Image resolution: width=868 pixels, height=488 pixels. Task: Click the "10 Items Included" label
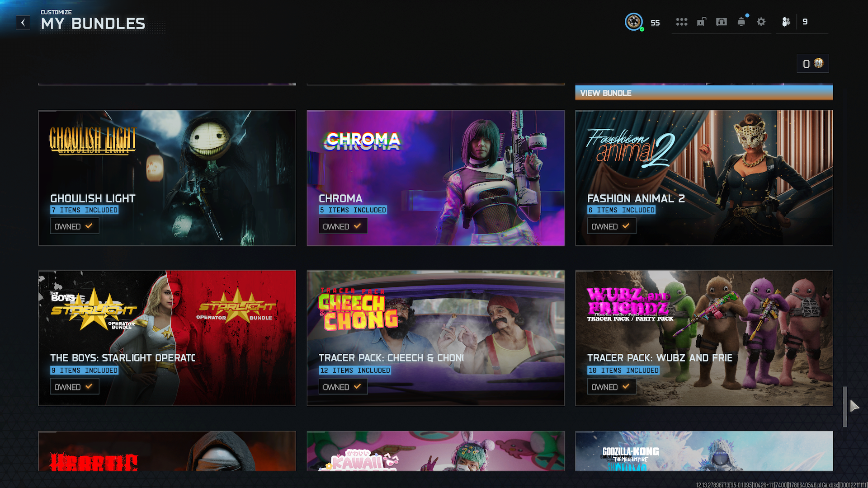(x=623, y=371)
